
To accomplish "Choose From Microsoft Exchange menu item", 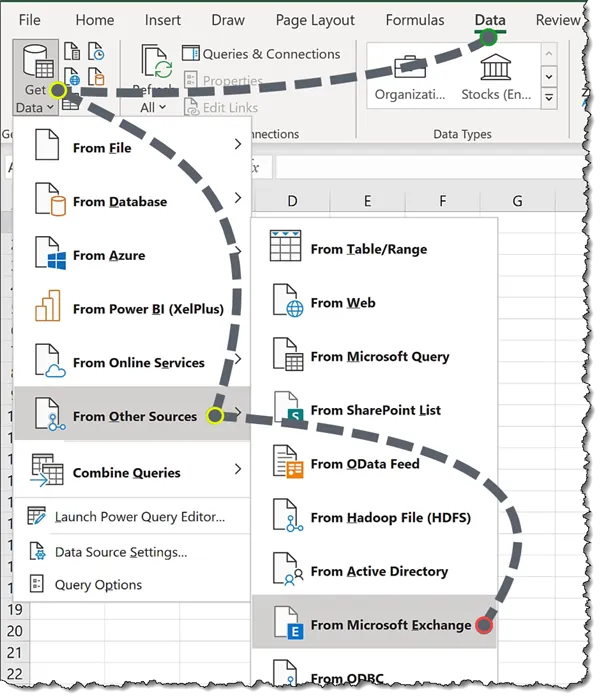I will click(390, 625).
